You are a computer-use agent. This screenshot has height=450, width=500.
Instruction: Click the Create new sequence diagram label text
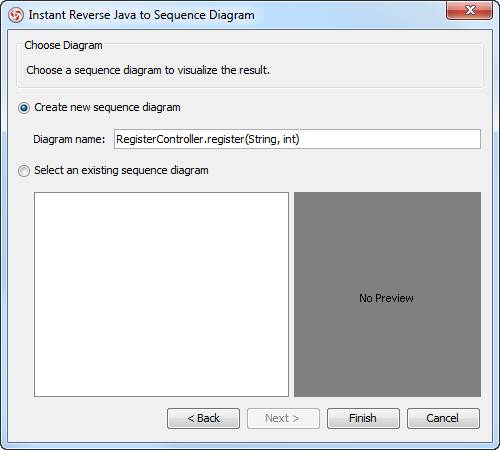point(107,107)
